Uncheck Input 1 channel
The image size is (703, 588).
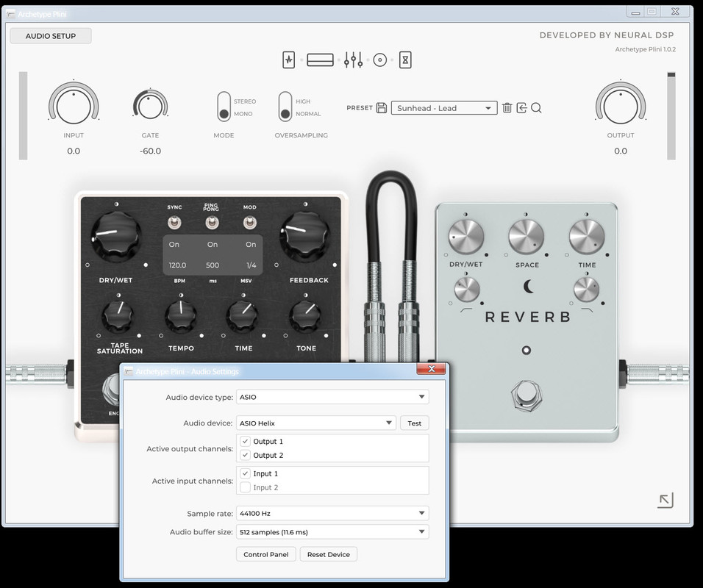click(x=245, y=474)
